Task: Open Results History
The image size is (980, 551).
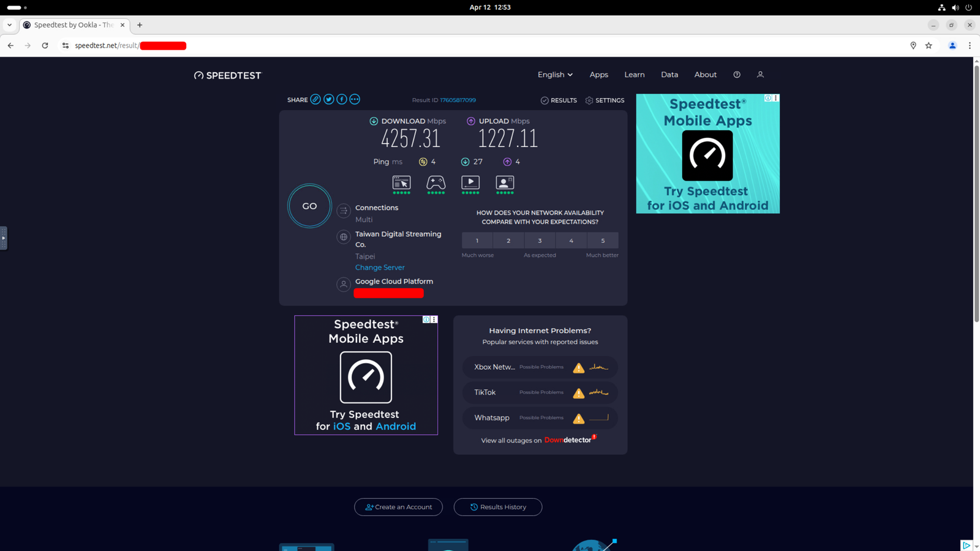Action: pos(498,507)
